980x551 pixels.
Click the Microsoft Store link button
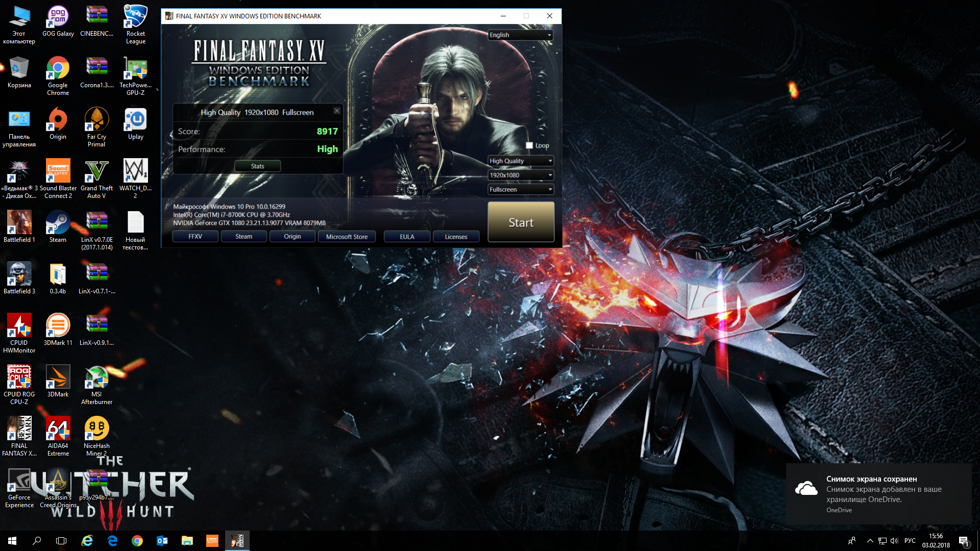pyautogui.click(x=347, y=237)
